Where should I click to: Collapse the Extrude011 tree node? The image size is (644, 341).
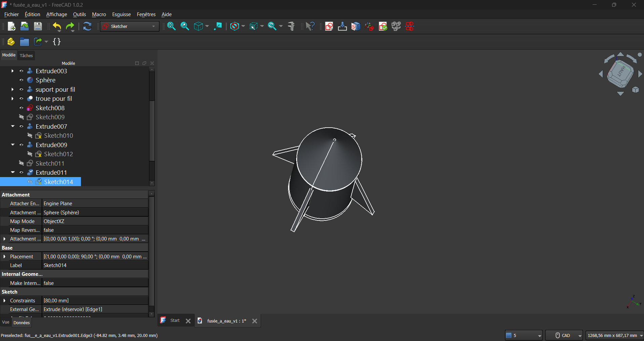point(12,173)
